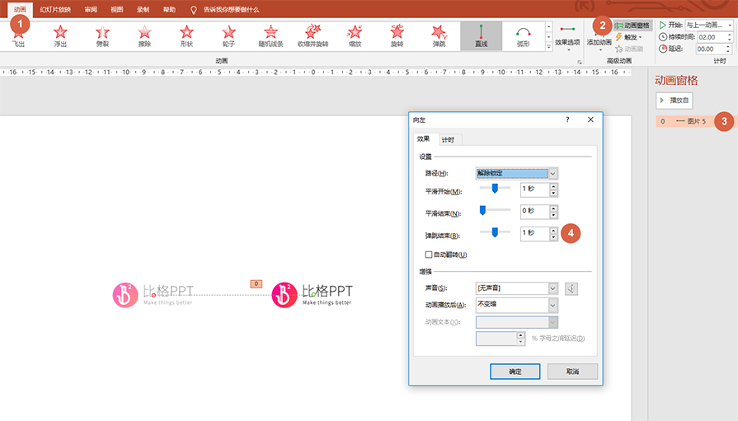Enable the 自动翻转 auto-reverse checkbox
This screenshot has height=421, width=738.
429,256
